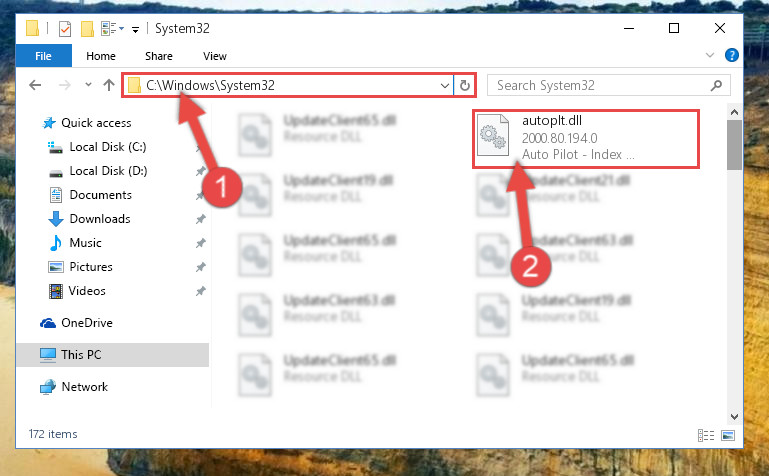Switch to the View ribbon tab
This screenshot has height=476, width=769.
coord(215,56)
